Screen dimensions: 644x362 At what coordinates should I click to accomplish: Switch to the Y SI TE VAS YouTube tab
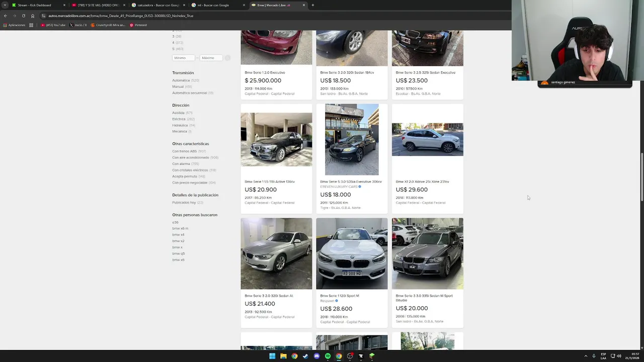pyautogui.click(x=98, y=5)
